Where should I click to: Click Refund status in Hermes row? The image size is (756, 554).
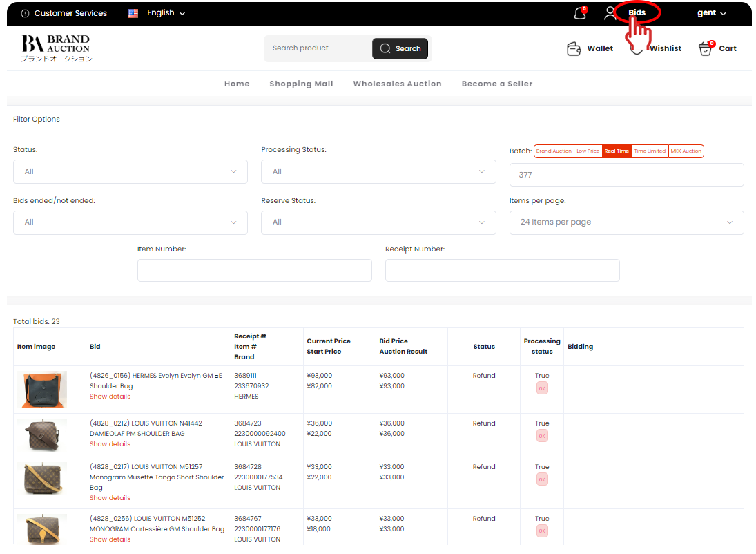(484, 376)
